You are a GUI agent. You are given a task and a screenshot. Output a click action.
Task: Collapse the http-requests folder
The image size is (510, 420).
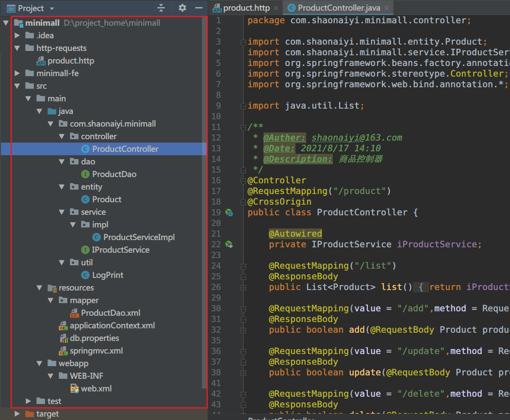[17, 48]
